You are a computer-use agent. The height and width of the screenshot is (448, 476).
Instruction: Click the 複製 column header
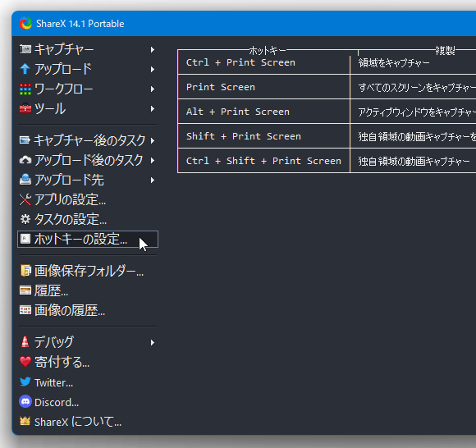point(445,50)
